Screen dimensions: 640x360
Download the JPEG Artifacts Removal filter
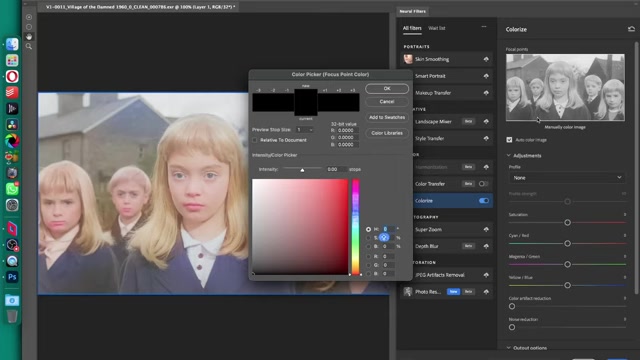(x=486, y=275)
